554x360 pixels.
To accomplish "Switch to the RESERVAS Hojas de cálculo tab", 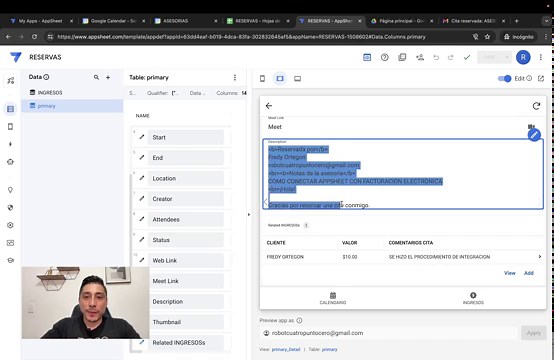I will coord(258,21).
